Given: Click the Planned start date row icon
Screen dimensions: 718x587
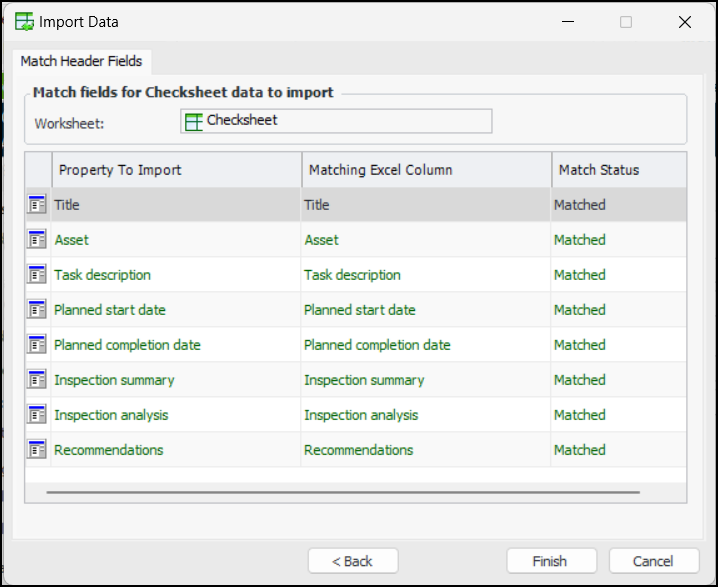Looking at the screenshot, I should click(x=37, y=310).
